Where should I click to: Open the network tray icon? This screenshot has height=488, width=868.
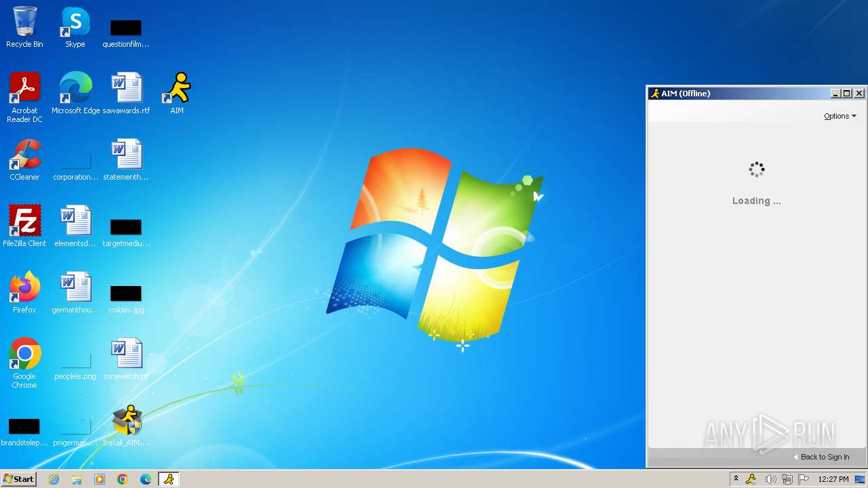787,479
